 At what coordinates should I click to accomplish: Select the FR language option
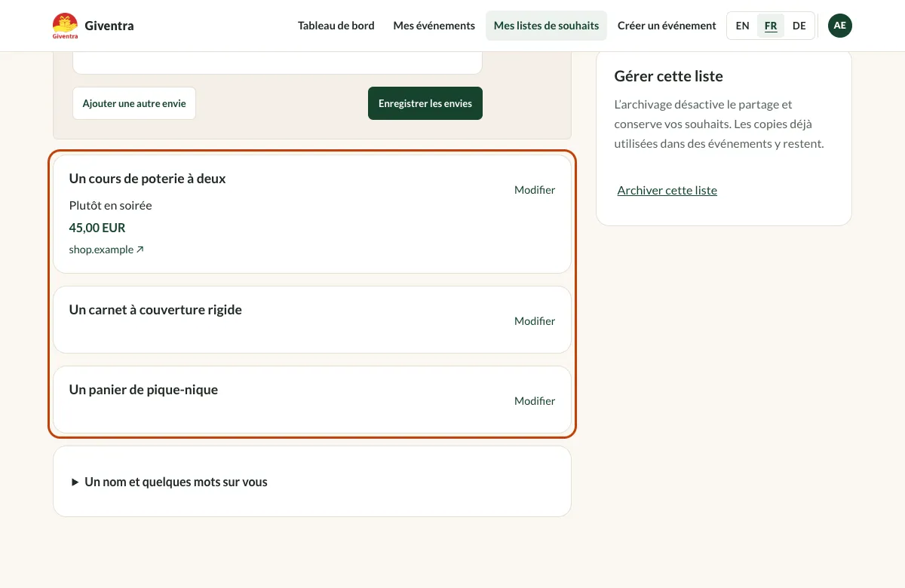click(x=771, y=26)
